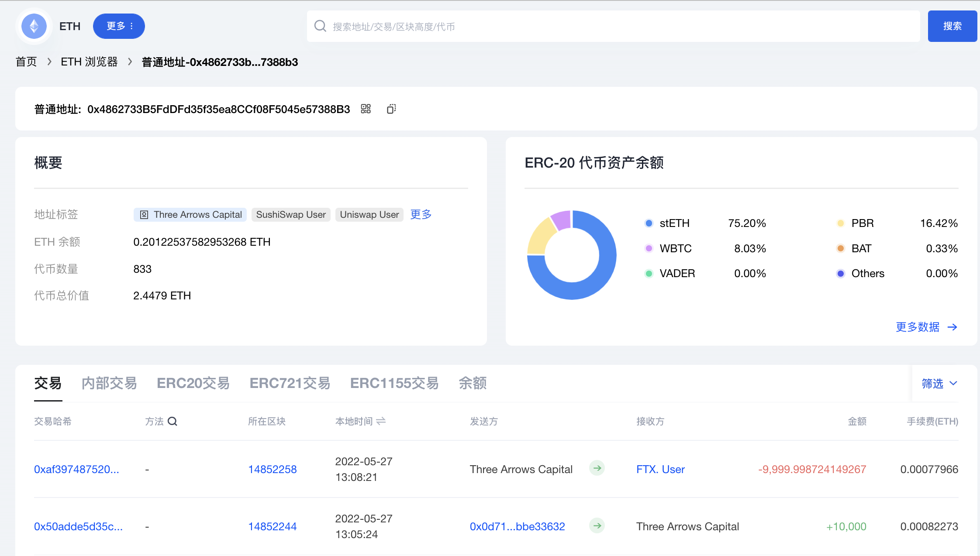Click the PBR yellow legend dot
Image resolution: width=980 pixels, height=556 pixels.
[841, 223]
